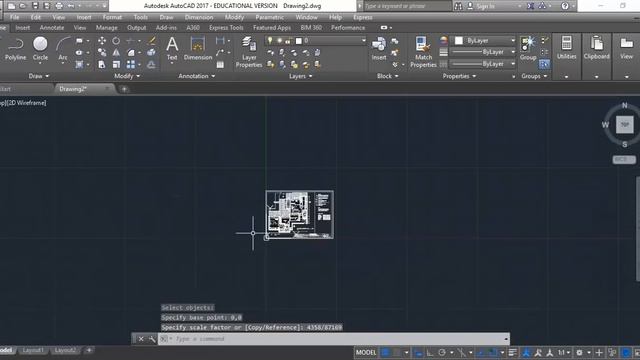Select the Dimension annotation tool
Image resolution: width=640 pixels, height=360 pixels.
(x=198, y=49)
